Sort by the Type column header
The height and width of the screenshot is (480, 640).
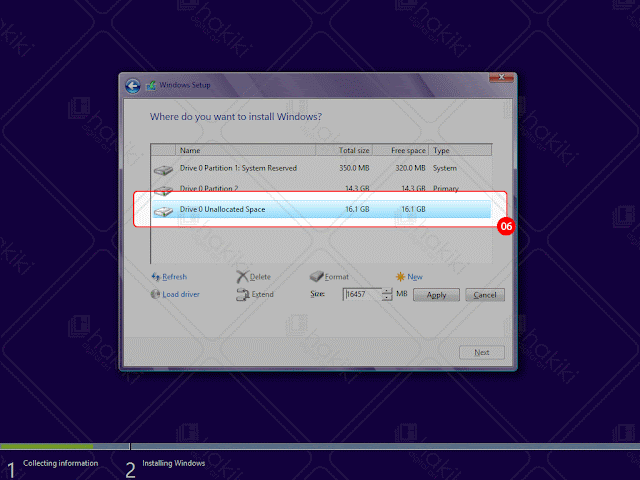click(460, 150)
